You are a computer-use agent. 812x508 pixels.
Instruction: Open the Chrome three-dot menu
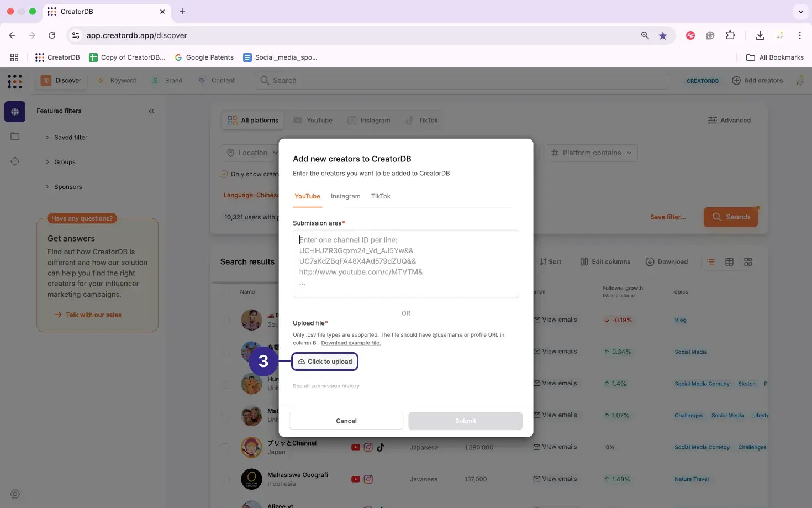point(799,35)
